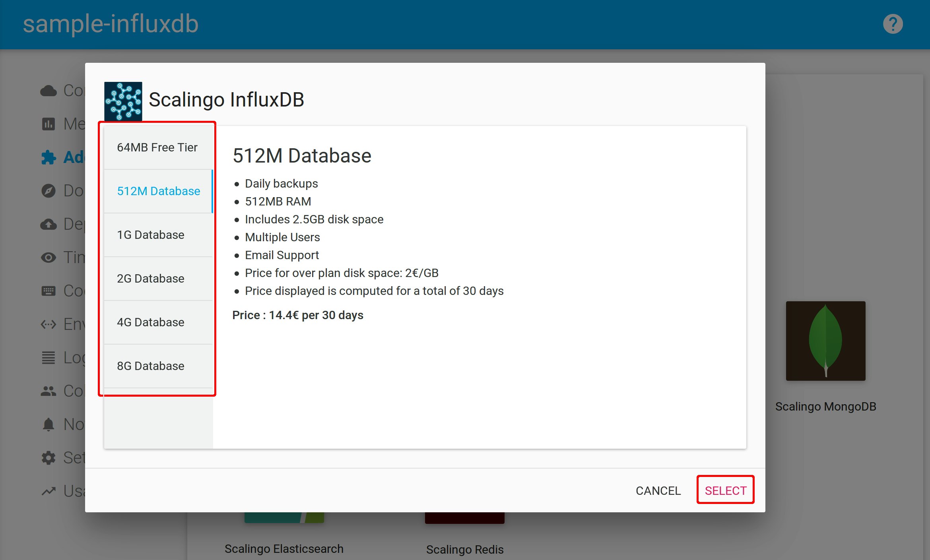Image resolution: width=930 pixels, height=560 pixels.
Task: Switch to the 4G Database plan
Action: 151,322
